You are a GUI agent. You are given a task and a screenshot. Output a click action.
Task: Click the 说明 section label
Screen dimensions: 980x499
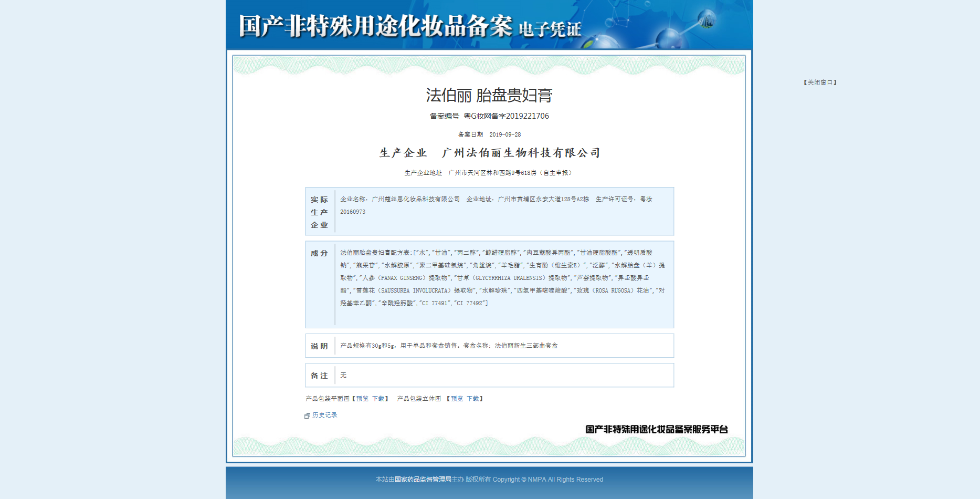[319, 346]
